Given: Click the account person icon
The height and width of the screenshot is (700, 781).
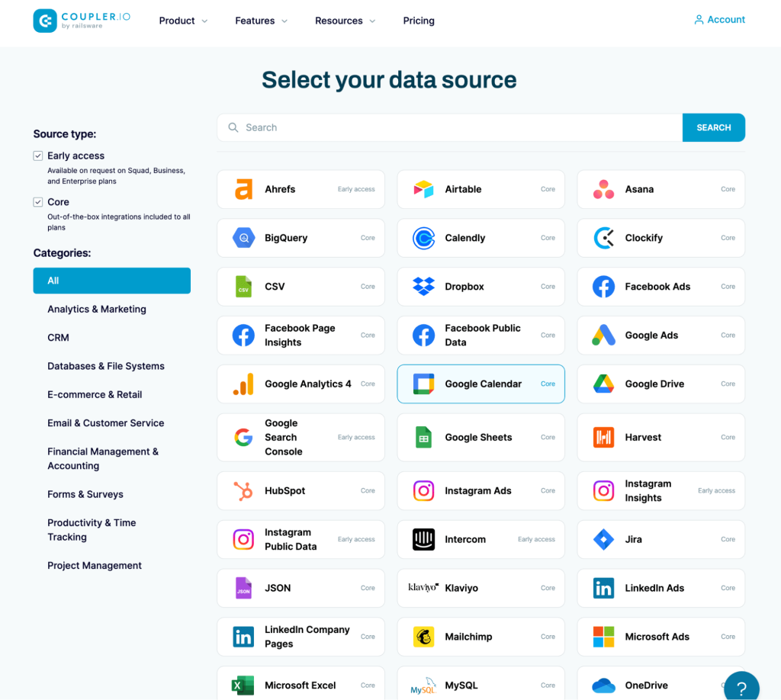Looking at the screenshot, I should coord(699,20).
